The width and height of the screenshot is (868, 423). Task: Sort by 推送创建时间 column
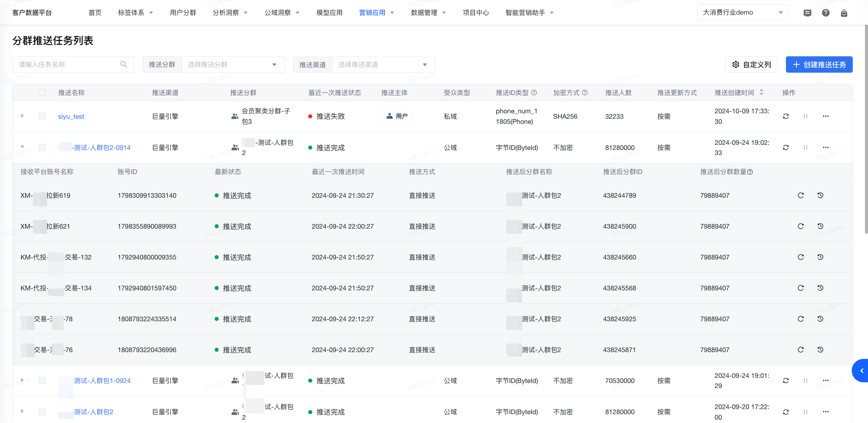pyautogui.click(x=762, y=93)
